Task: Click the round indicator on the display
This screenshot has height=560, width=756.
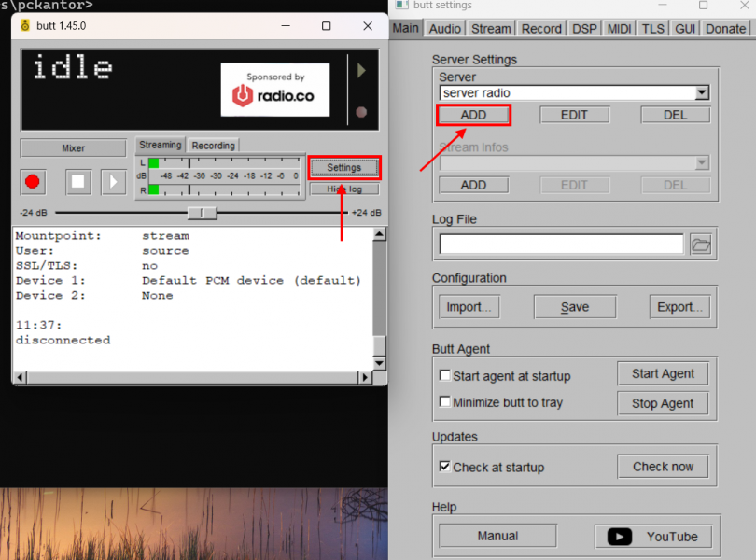Action: (x=361, y=113)
